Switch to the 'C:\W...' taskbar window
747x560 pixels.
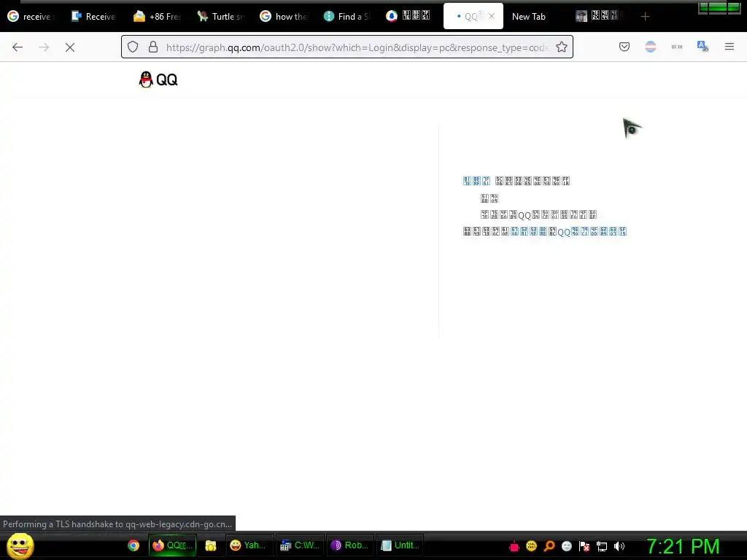click(x=300, y=545)
